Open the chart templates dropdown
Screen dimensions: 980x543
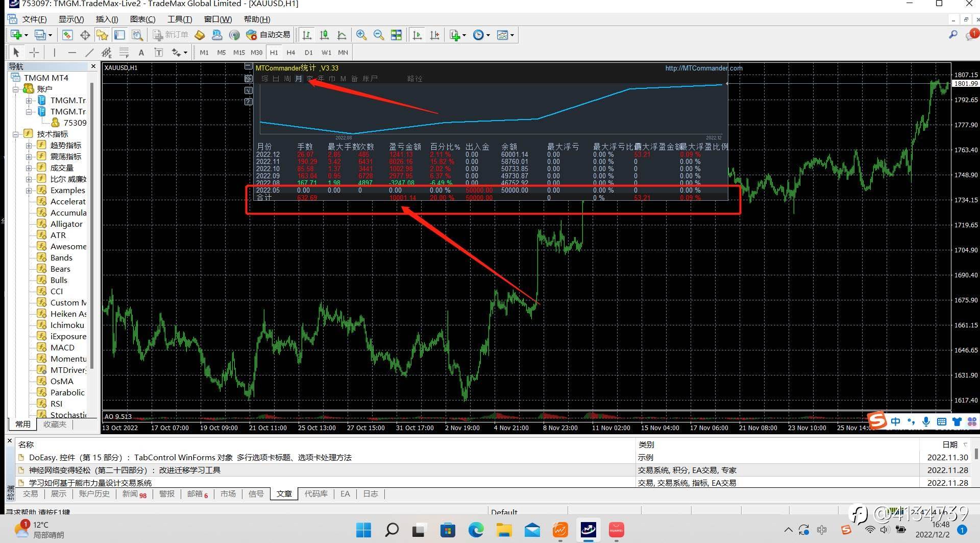(x=505, y=35)
